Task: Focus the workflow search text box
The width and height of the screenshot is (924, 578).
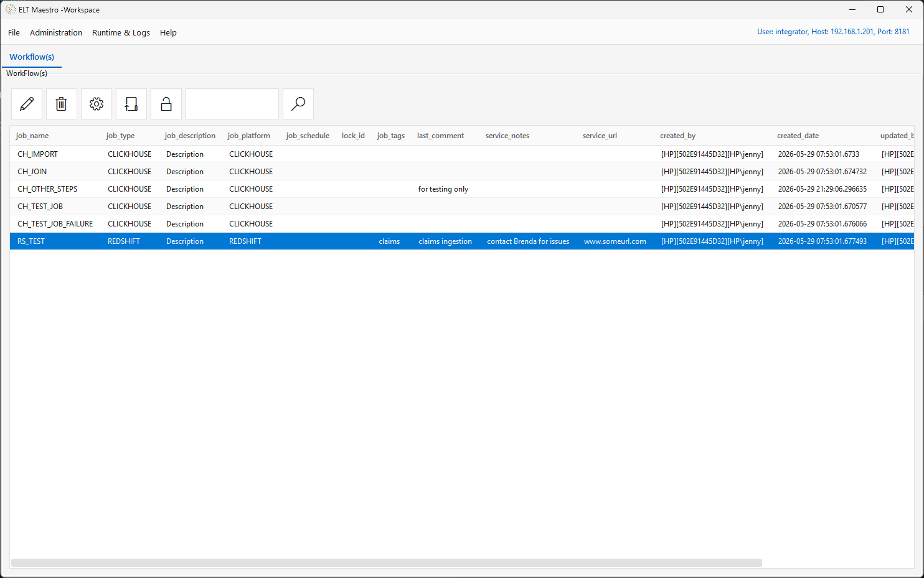Action: (x=232, y=104)
